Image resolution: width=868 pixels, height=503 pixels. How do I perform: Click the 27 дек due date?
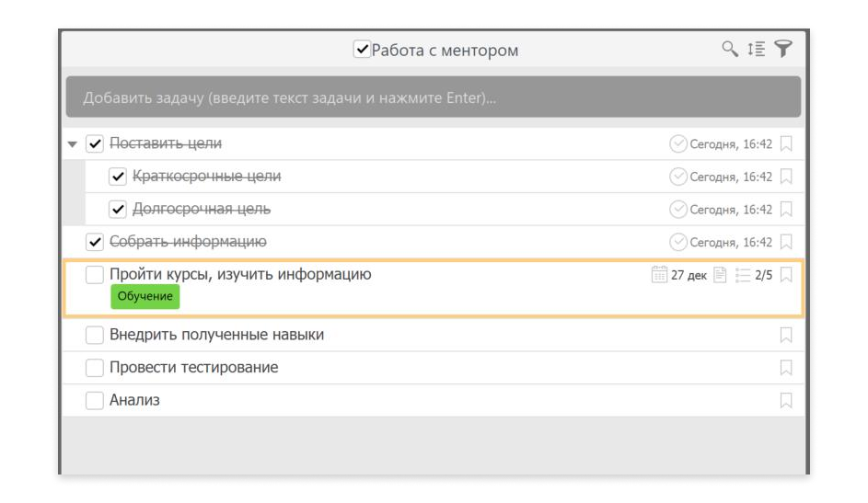tap(689, 275)
